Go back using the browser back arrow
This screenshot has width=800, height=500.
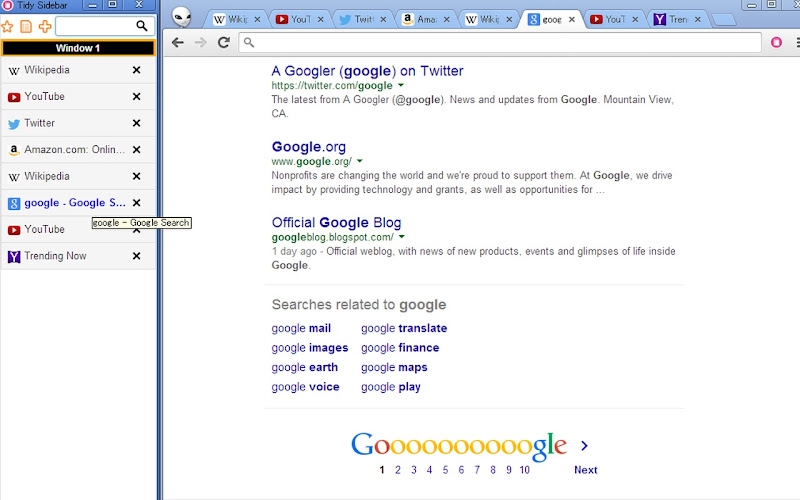[178, 42]
